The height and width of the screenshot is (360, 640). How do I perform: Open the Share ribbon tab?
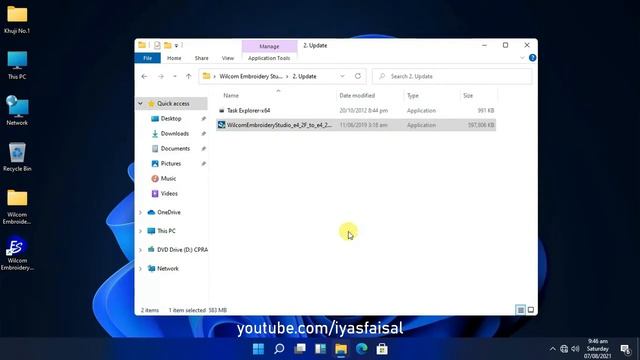(x=202, y=58)
